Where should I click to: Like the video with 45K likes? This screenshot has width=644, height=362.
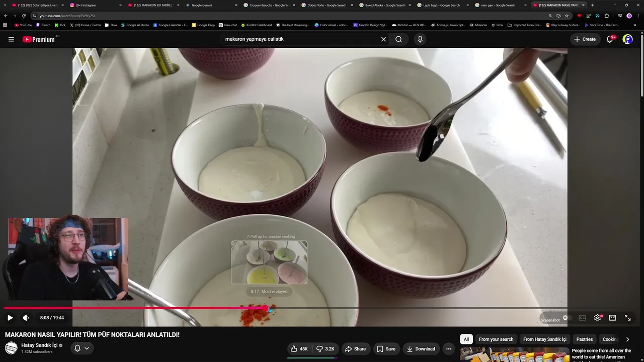299,349
